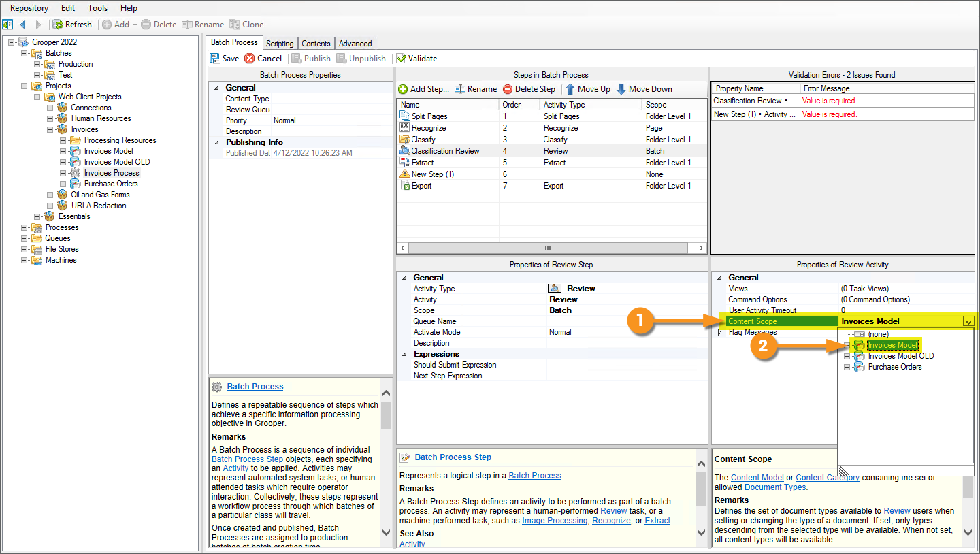Expand the Processes tree node
This screenshot has width=980, height=554.
pyautogui.click(x=25, y=227)
